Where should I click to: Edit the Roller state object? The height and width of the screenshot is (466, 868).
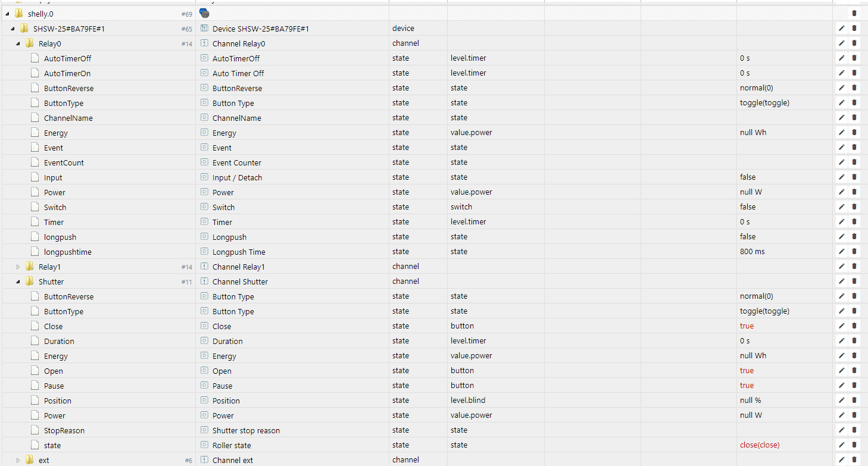tap(842, 445)
